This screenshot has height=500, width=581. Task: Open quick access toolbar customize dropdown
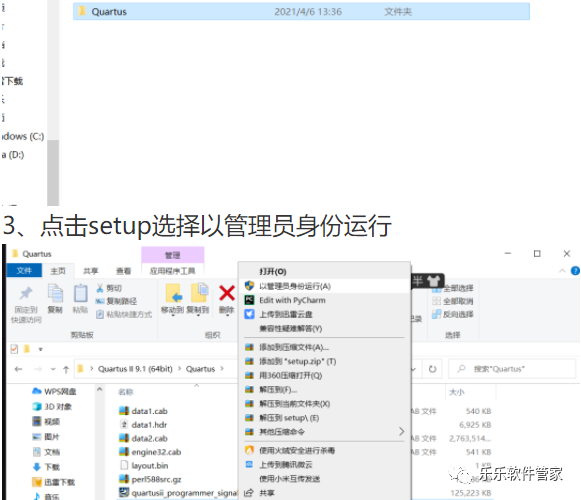(x=41, y=349)
